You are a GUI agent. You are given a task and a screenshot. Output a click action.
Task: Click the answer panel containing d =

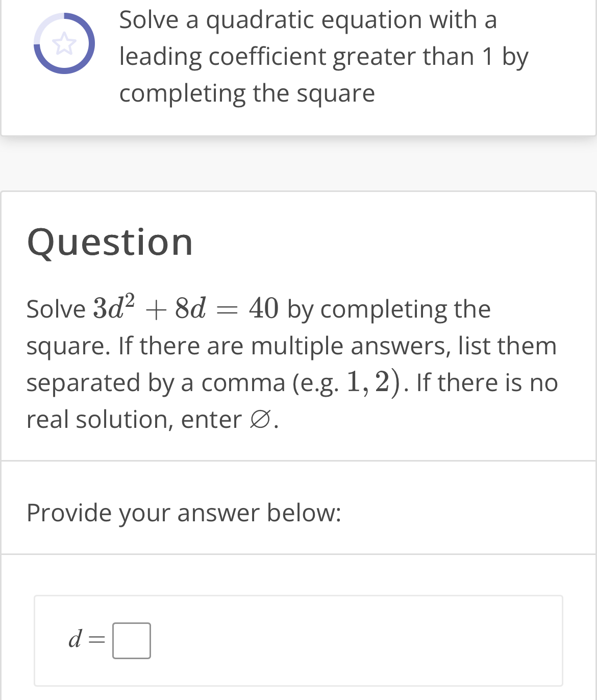[x=298, y=641]
